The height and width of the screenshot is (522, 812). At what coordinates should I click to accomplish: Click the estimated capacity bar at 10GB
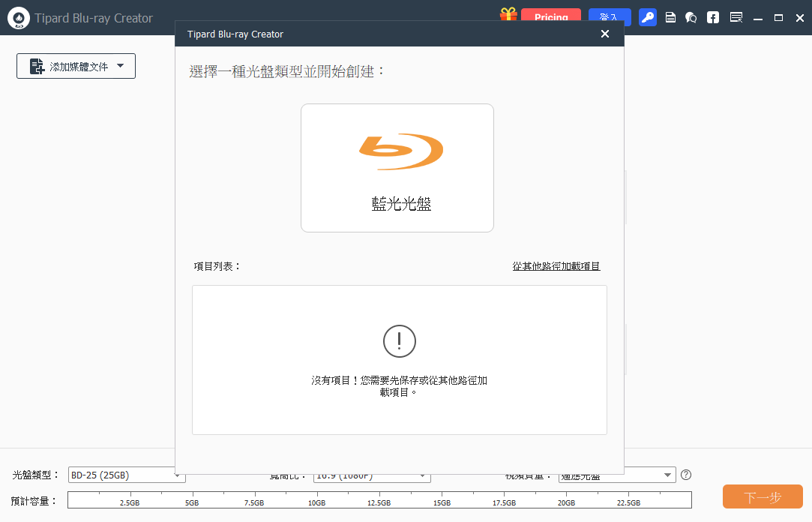pyautogui.click(x=316, y=499)
